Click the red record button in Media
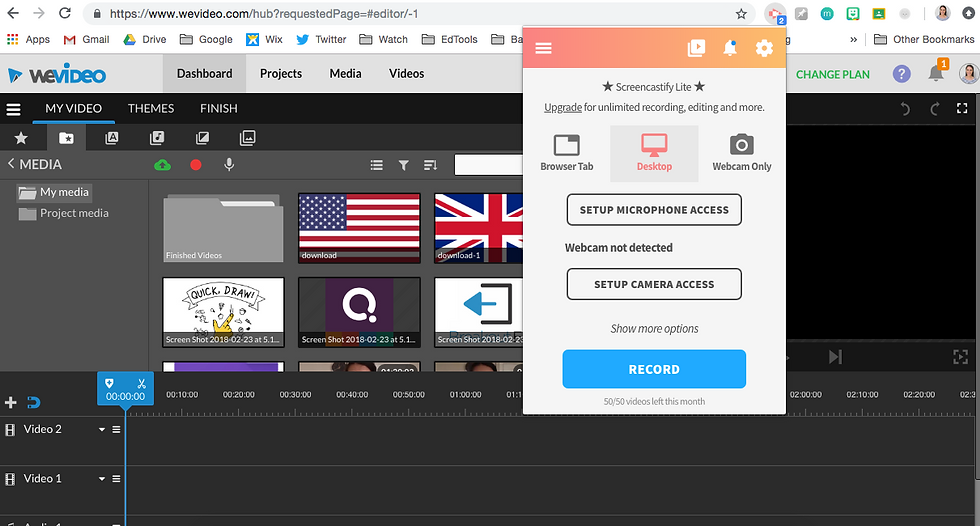This screenshot has height=526, width=980. [196, 165]
